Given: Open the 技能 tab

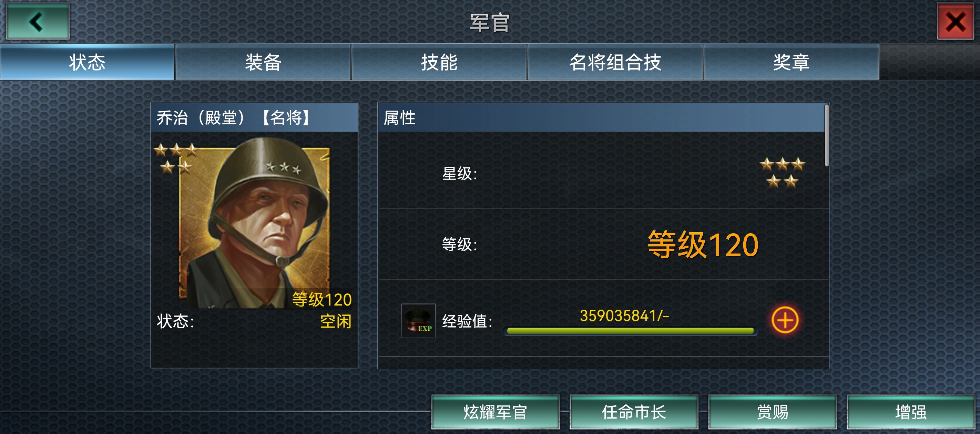Looking at the screenshot, I should point(439,62).
